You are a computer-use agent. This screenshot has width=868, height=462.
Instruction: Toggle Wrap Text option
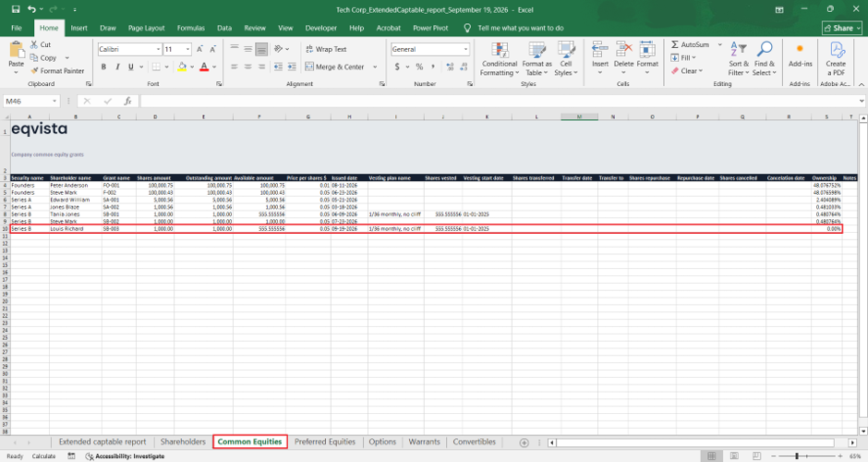point(326,49)
